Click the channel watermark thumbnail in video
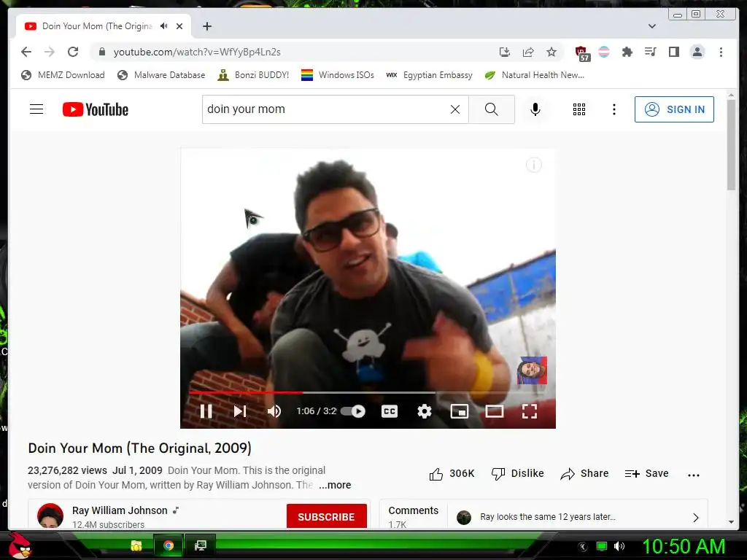 click(x=532, y=370)
